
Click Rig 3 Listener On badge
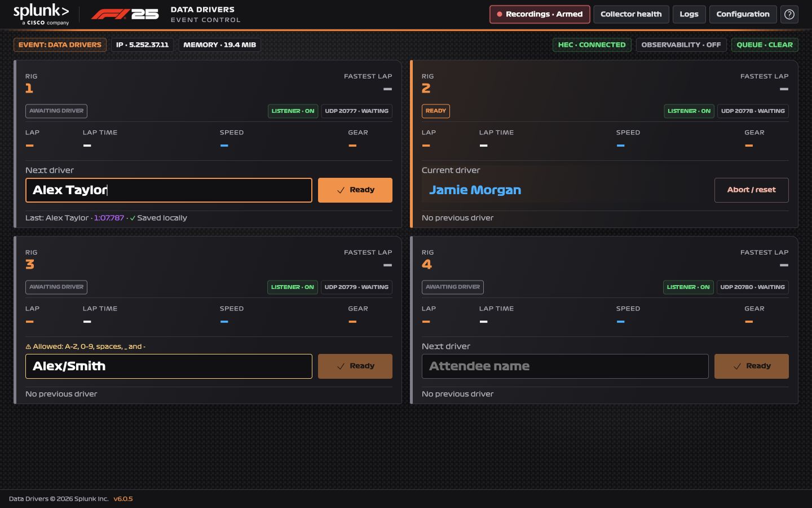(293, 287)
